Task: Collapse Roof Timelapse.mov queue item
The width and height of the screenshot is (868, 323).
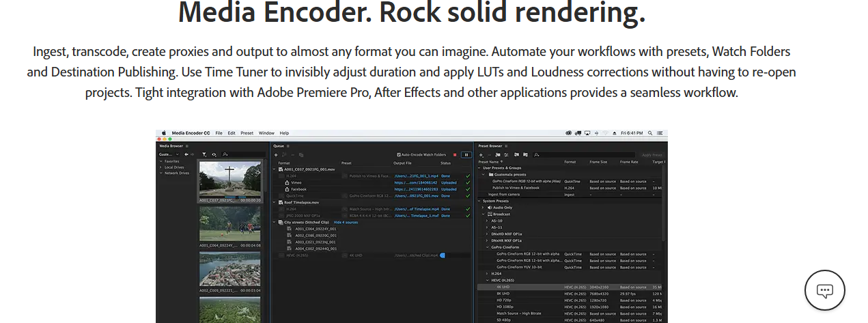Action: tap(275, 202)
